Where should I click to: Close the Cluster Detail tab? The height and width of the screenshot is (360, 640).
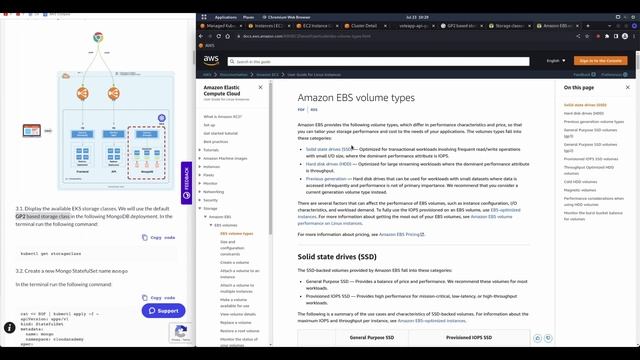385,26
